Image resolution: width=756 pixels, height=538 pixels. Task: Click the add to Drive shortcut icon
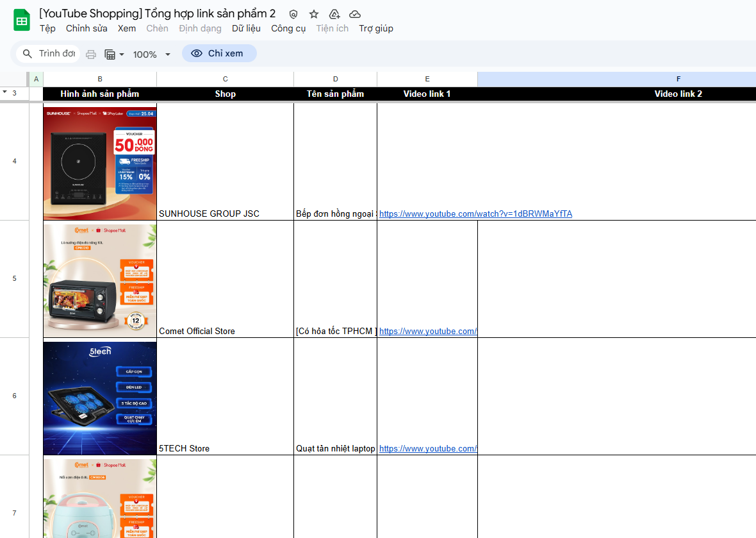[334, 14]
